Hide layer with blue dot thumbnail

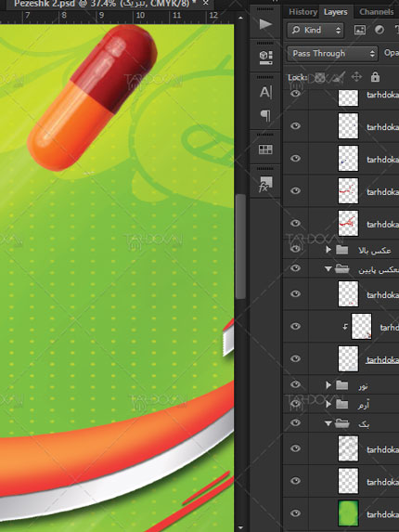[296, 159]
